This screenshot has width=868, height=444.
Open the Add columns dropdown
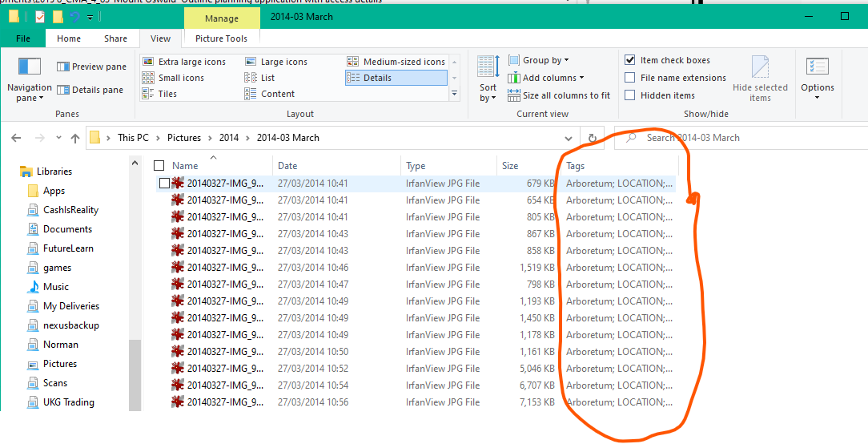click(553, 78)
